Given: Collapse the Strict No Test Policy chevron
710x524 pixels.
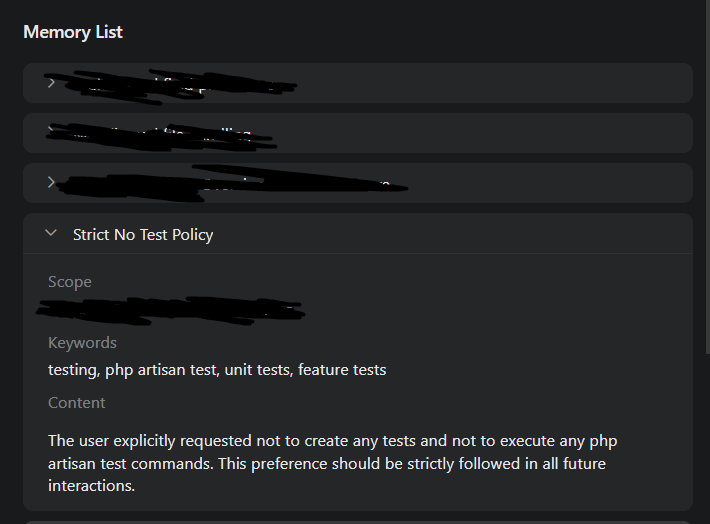Looking at the screenshot, I should pyautogui.click(x=51, y=234).
